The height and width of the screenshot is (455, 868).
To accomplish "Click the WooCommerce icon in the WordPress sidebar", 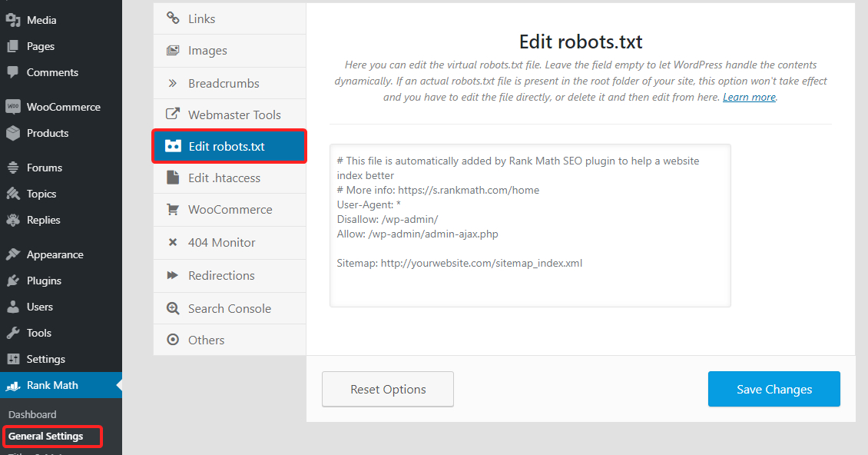I will click(12, 107).
